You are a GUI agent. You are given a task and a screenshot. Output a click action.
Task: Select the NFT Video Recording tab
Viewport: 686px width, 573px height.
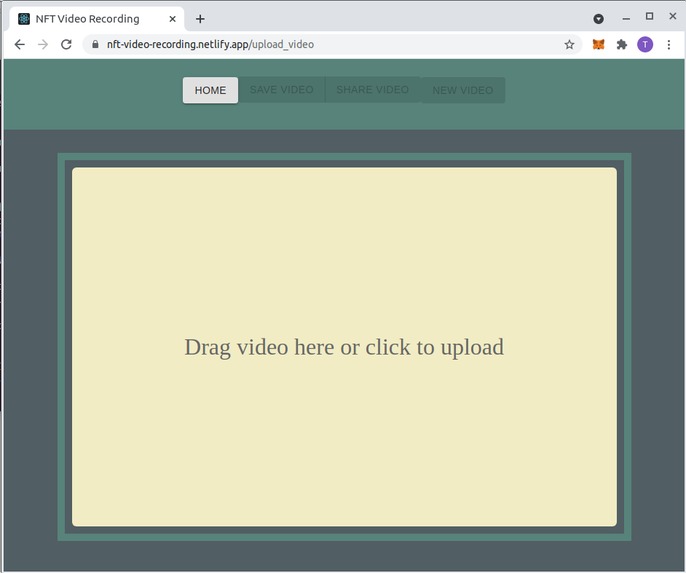tap(96, 19)
